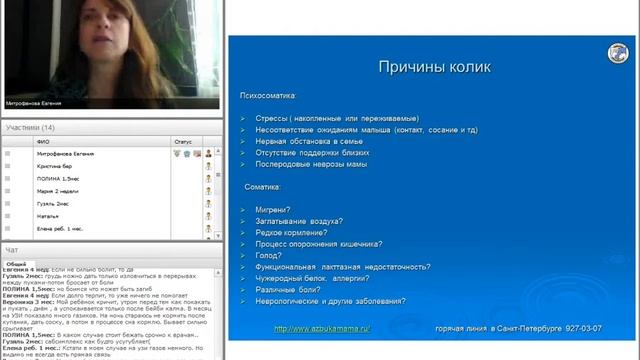Click the webcam caption Митрофанова Евгения
This screenshot has width=640, height=360.
(33, 103)
